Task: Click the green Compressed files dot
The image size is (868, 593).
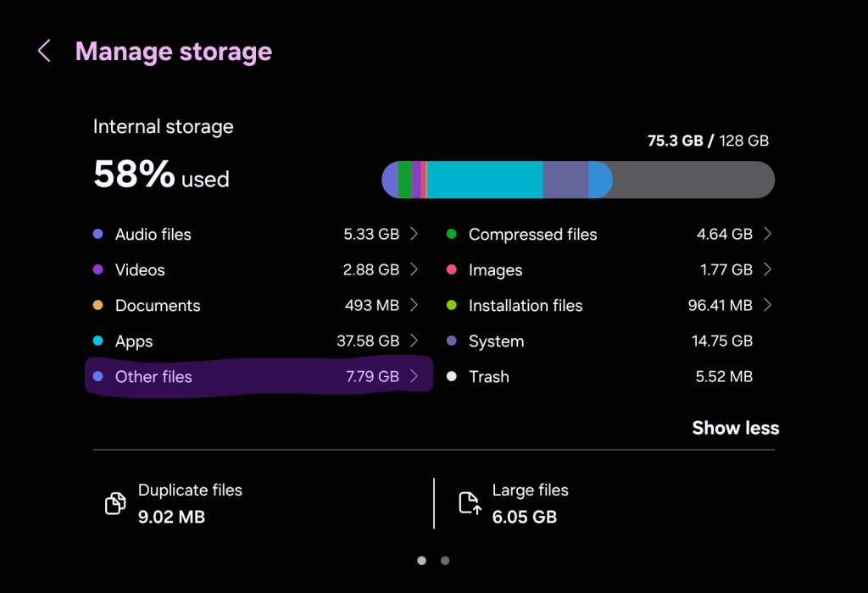Action: point(452,235)
